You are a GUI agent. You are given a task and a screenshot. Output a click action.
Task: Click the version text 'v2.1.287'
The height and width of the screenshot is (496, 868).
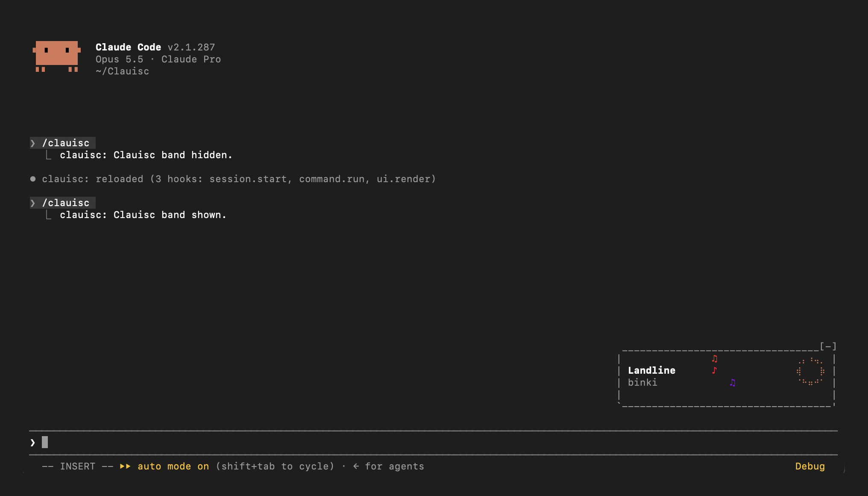(191, 47)
